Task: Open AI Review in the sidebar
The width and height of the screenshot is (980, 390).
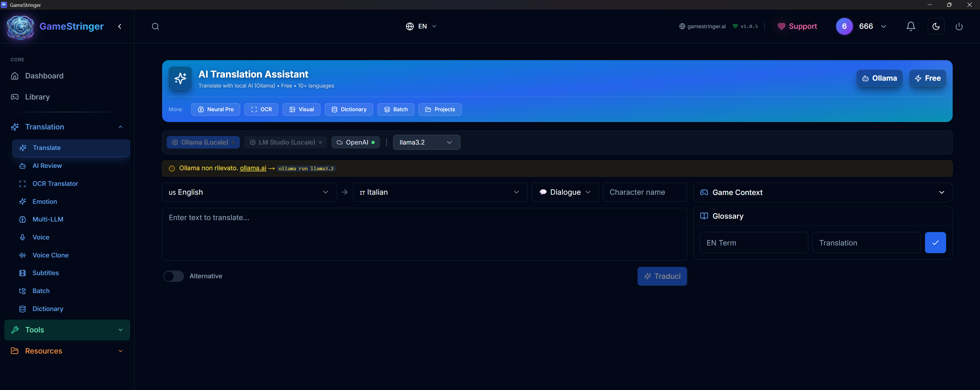Action: 47,166
